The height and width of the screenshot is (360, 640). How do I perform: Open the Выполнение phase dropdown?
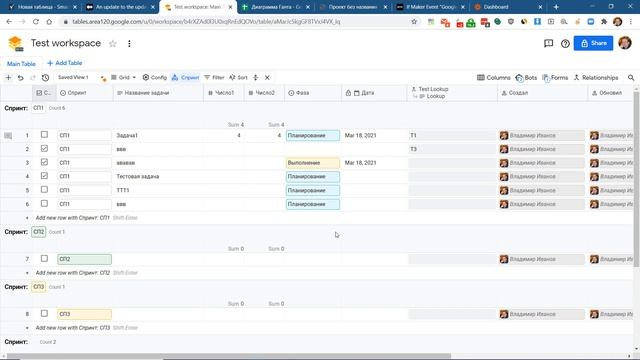(x=313, y=163)
